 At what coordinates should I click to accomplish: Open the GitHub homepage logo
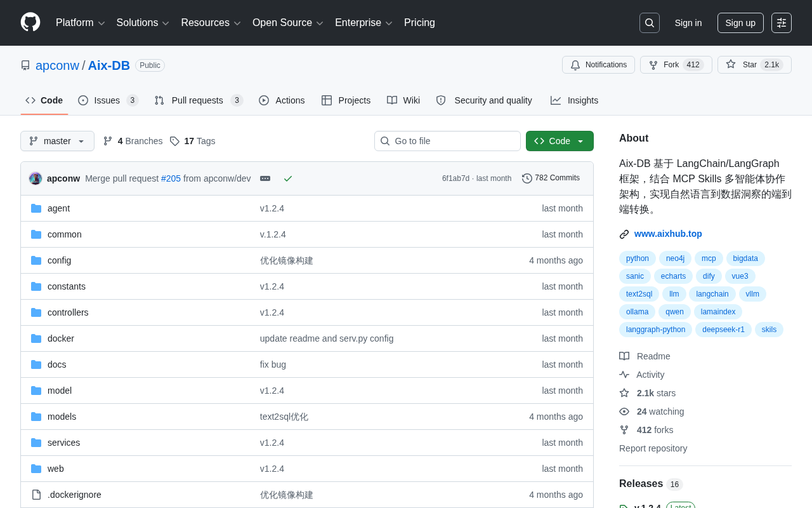(x=30, y=22)
